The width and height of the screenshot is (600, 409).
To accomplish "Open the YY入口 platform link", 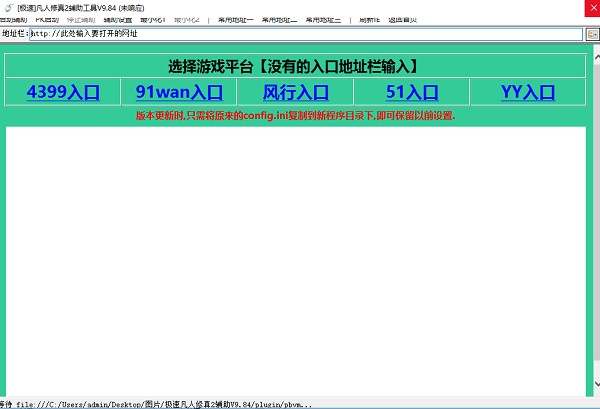I will pyautogui.click(x=528, y=92).
